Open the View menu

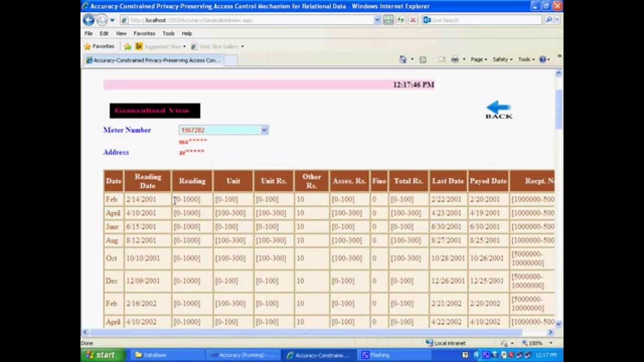coord(121,33)
